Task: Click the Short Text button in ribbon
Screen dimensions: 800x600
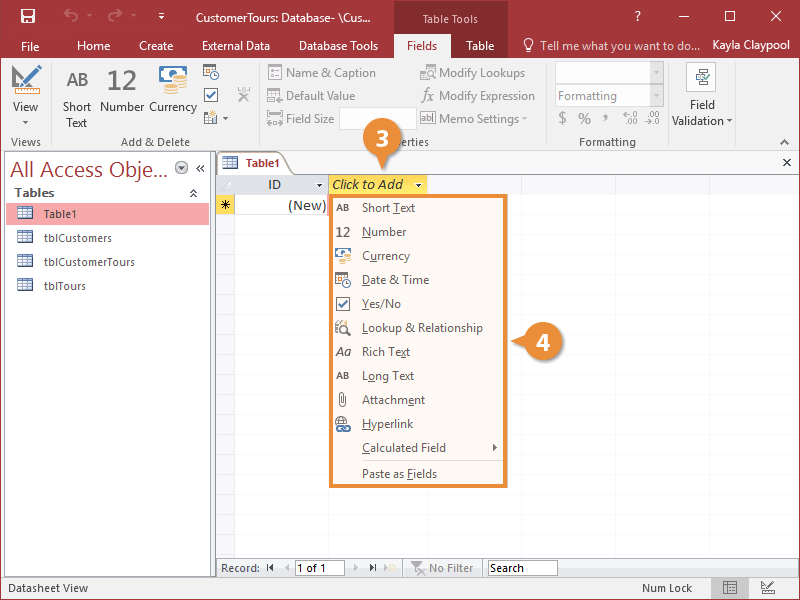Action: click(x=77, y=98)
